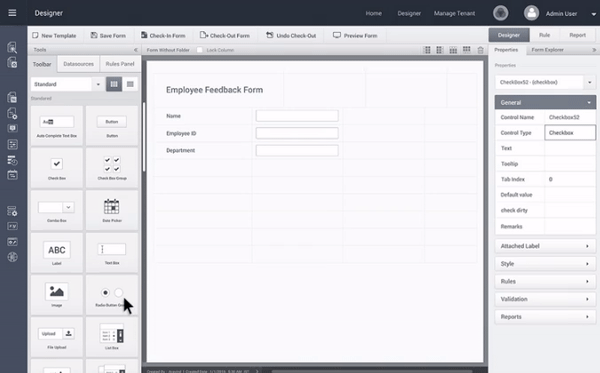Screen dimensions: 600x373
Task: Select the Auto Complete Text Box tool
Action: tap(57, 126)
